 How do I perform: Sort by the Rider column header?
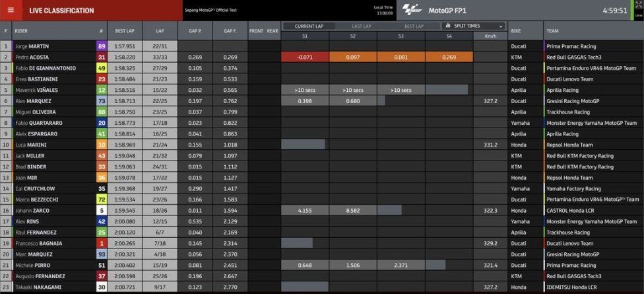coord(21,31)
